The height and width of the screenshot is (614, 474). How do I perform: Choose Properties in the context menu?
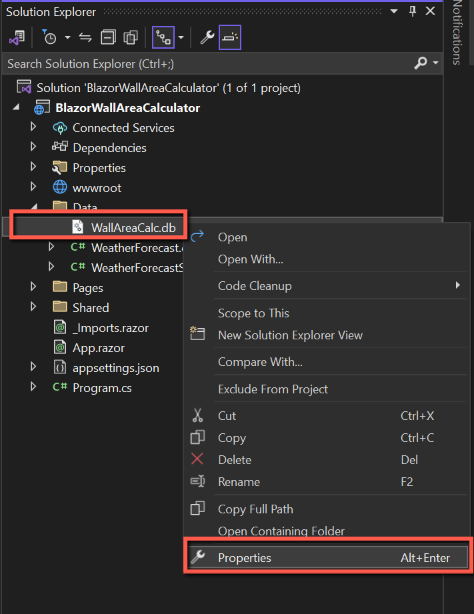coord(327,558)
